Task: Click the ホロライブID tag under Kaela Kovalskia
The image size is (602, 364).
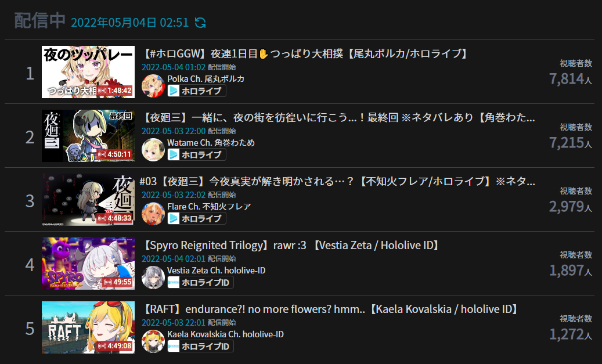Action: tap(200, 346)
